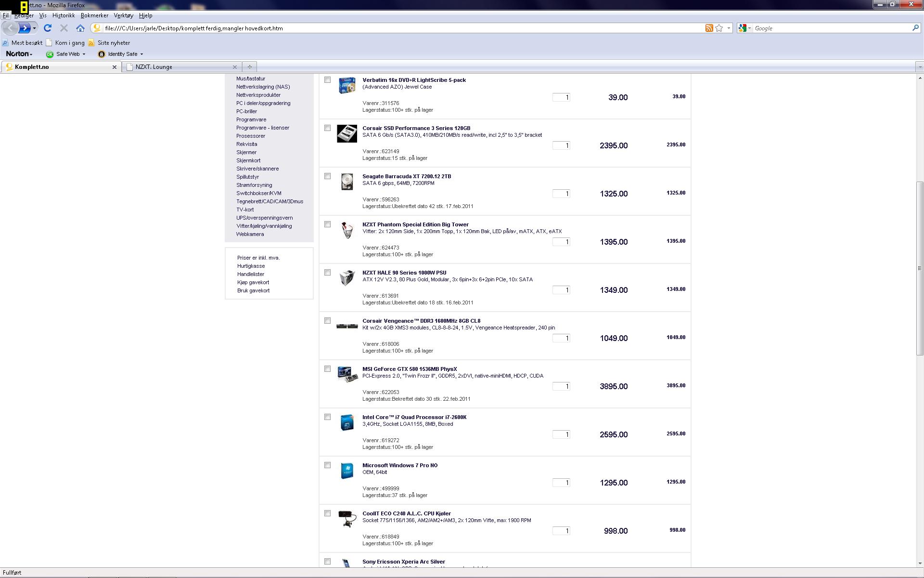Screen dimensions: 924x578
Task: Tick the Corsair SSD Performance 3 checkbox
Action: click(328, 128)
